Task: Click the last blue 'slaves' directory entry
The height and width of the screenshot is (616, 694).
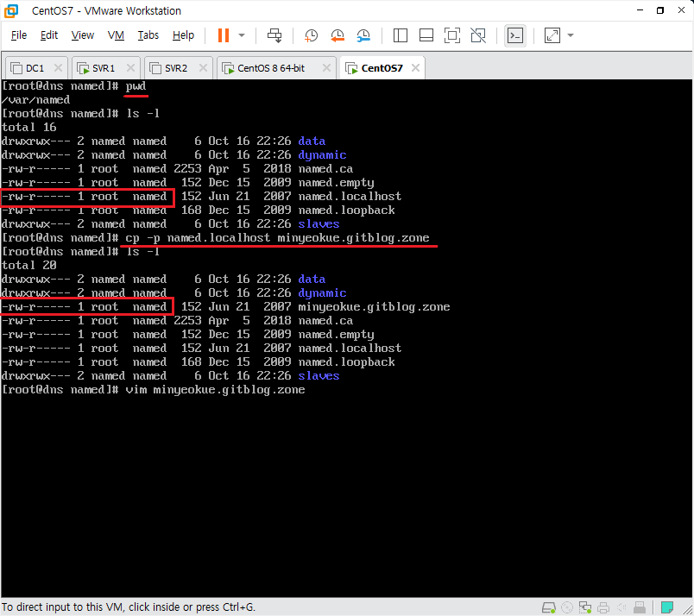Action: [319, 375]
